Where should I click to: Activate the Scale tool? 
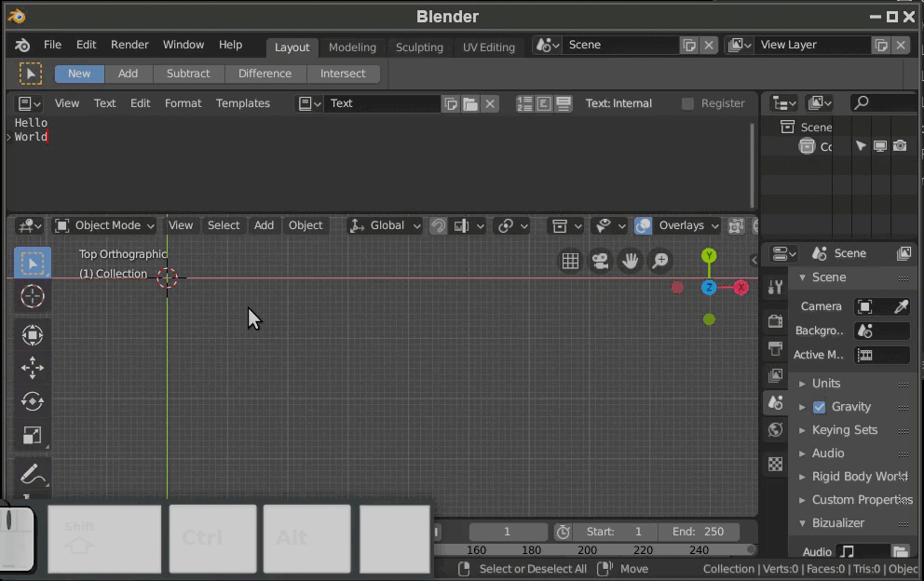click(33, 436)
